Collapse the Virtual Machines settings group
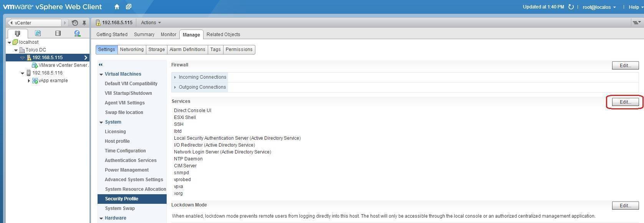This screenshot has height=223, width=644. pos(101,74)
